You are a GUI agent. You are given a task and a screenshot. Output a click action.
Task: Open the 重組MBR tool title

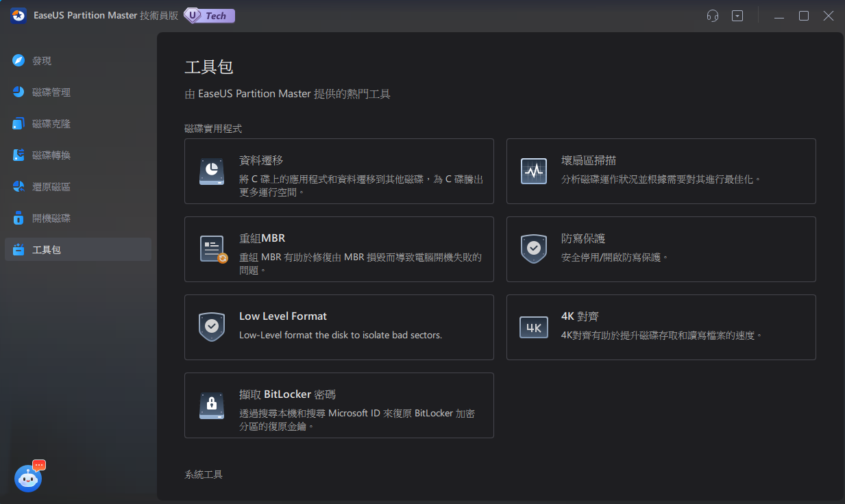(x=262, y=238)
